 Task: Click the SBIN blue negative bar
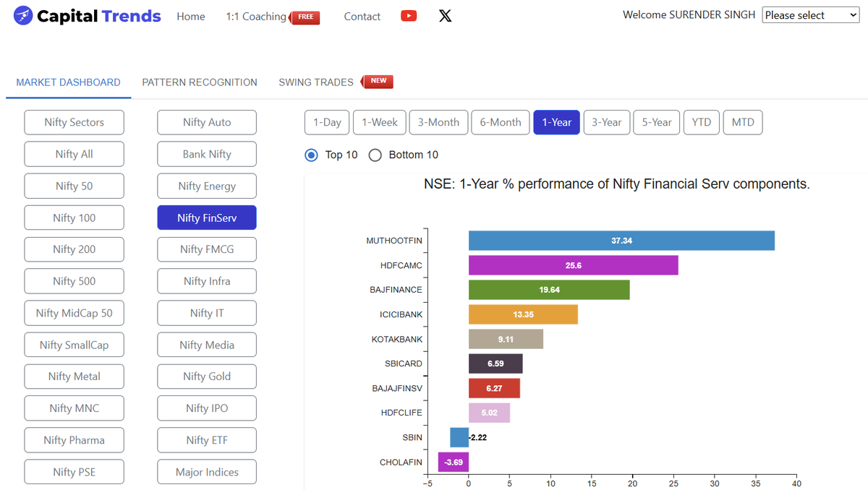(x=459, y=437)
